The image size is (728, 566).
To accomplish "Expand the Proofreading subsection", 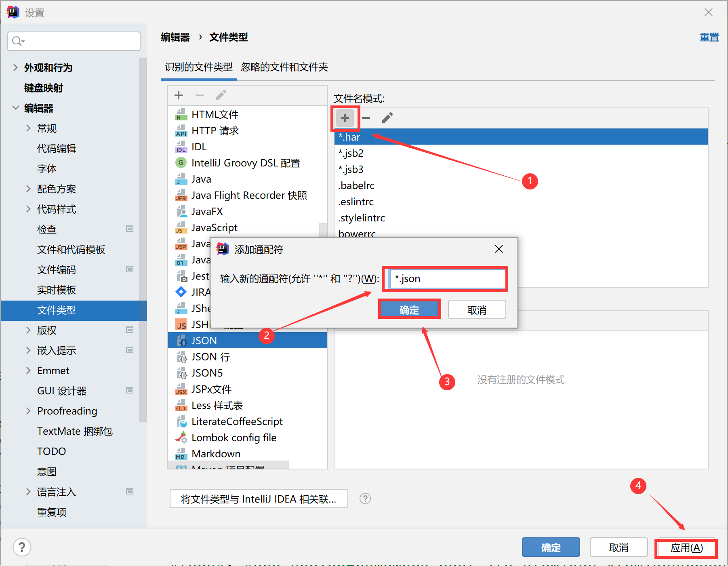I will (28, 411).
